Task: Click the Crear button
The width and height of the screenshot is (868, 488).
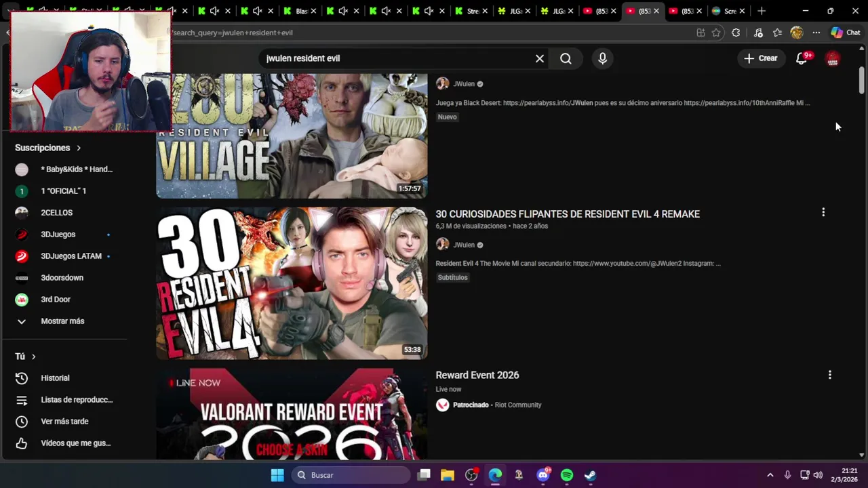Action: click(760, 58)
